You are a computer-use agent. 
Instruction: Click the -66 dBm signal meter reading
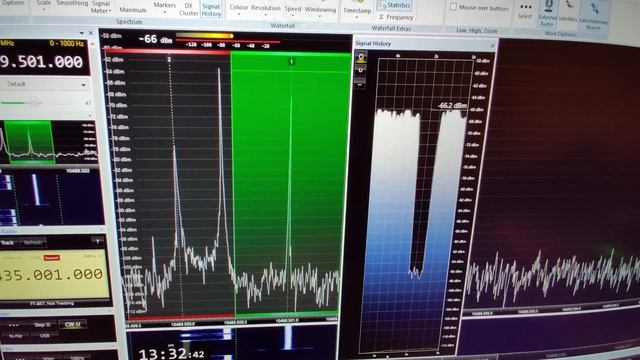tap(156, 39)
